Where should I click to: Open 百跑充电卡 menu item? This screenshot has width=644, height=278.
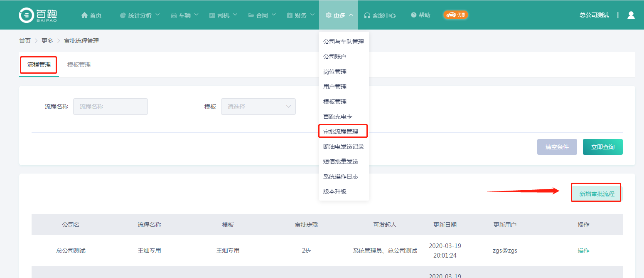(x=337, y=117)
